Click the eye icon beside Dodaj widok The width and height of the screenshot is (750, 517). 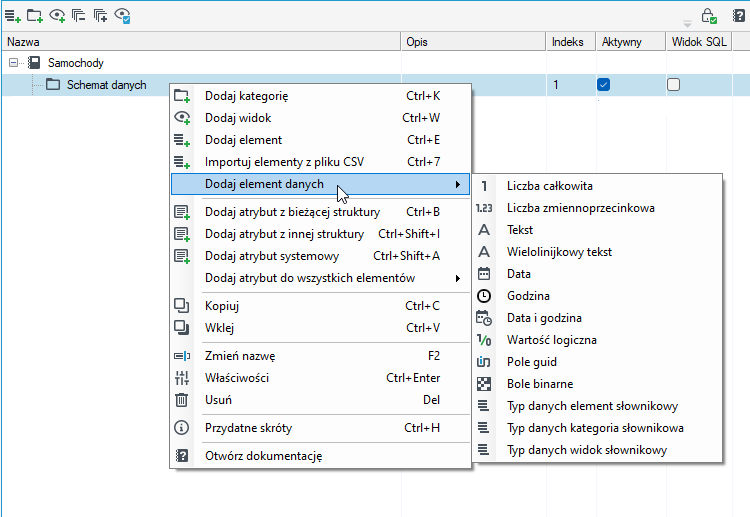point(182,118)
